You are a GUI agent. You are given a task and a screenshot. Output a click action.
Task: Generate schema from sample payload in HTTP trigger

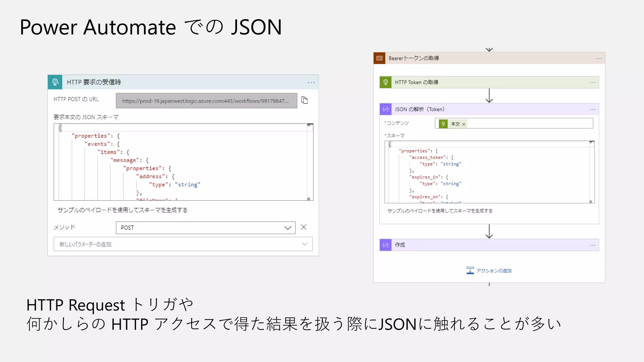click(x=122, y=210)
